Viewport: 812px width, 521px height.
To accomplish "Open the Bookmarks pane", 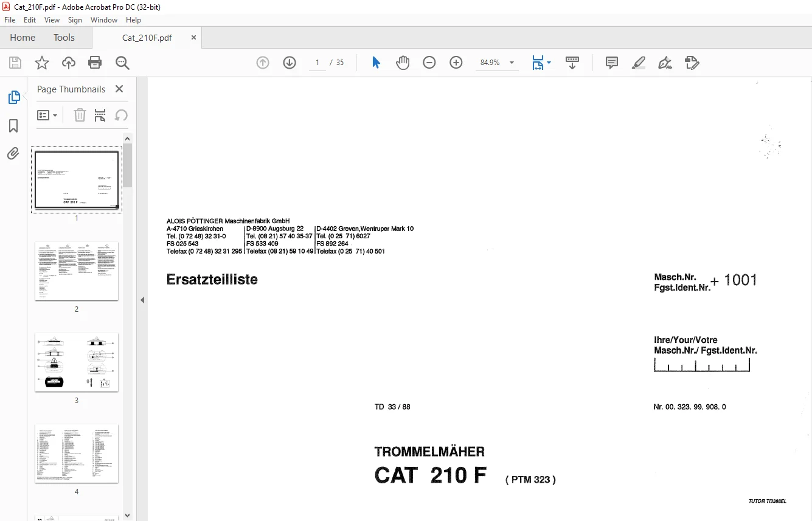I will [13, 126].
